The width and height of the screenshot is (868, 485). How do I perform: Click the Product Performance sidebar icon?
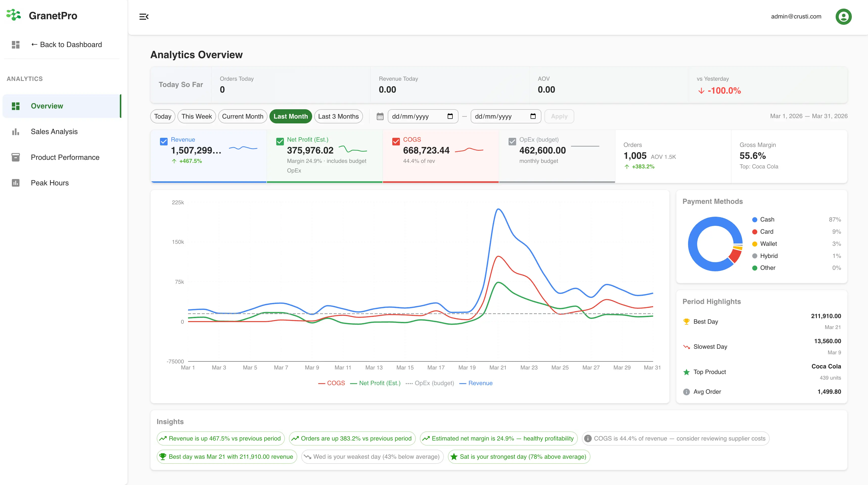15,157
